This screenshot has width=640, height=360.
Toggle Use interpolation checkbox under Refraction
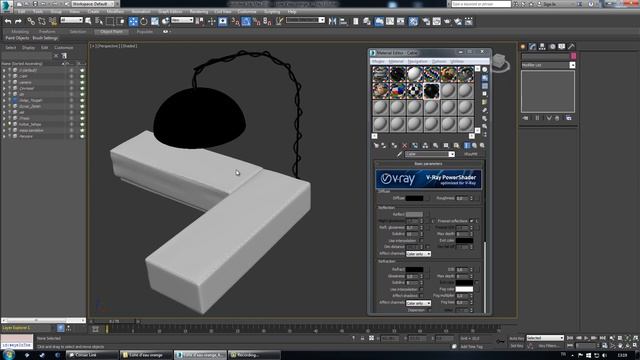tap(421, 289)
